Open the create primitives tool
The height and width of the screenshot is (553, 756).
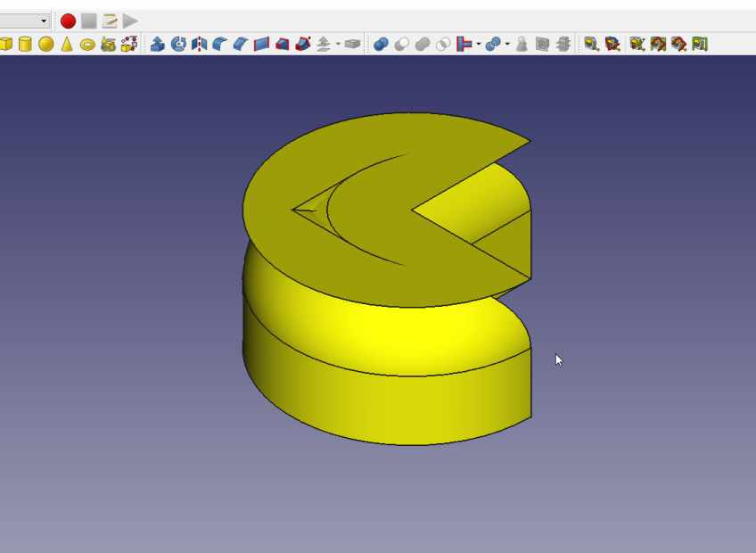(108, 45)
